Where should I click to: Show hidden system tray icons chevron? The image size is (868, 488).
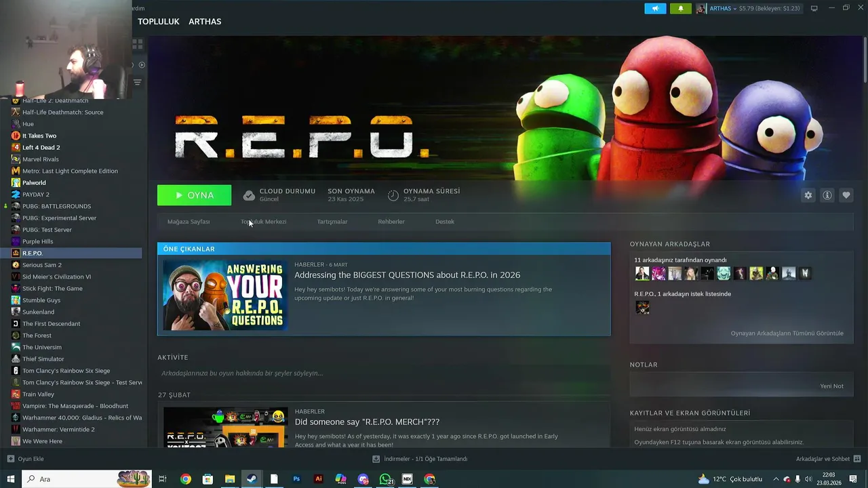click(776, 479)
